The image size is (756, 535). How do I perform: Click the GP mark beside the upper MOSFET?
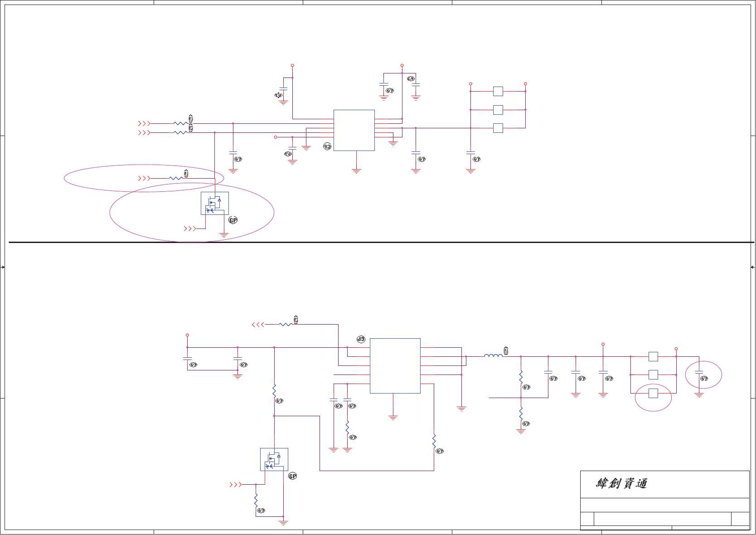point(233,220)
